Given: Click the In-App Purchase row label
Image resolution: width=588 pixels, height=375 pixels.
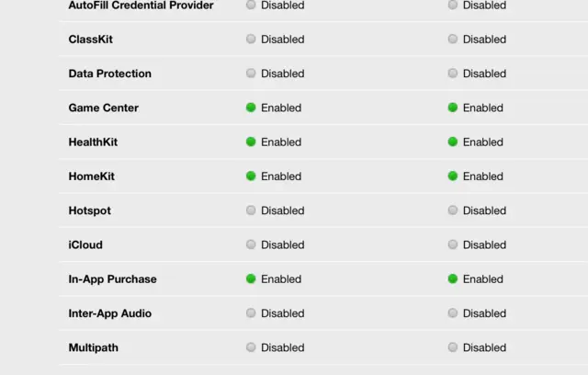Looking at the screenshot, I should [x=112, y=279].
